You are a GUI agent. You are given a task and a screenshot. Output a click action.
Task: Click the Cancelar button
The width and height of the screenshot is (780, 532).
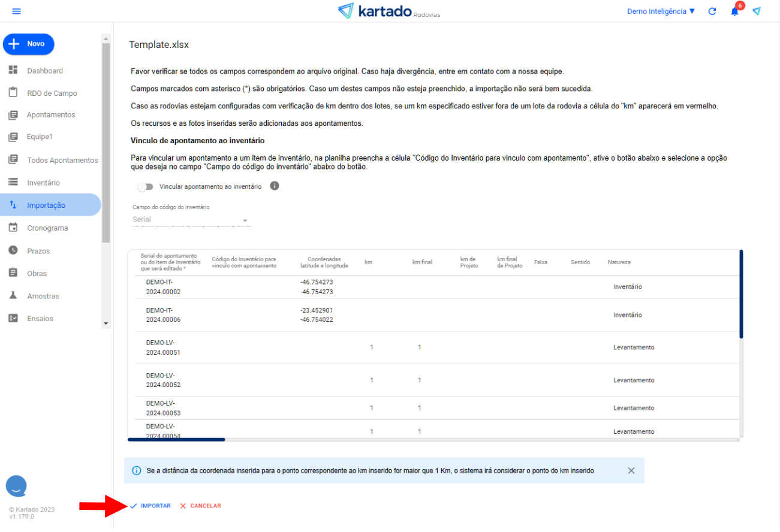tap(200, 506)
